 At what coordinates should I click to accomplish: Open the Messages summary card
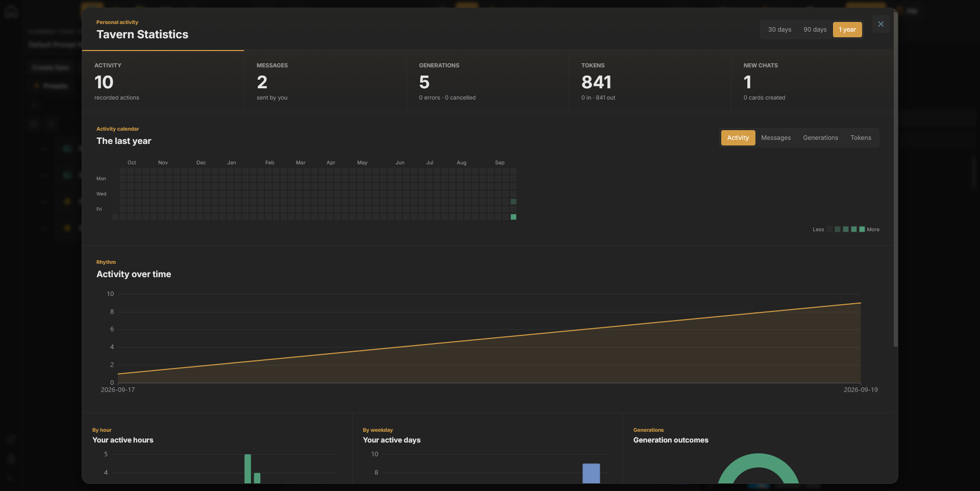tap(325, 81)
